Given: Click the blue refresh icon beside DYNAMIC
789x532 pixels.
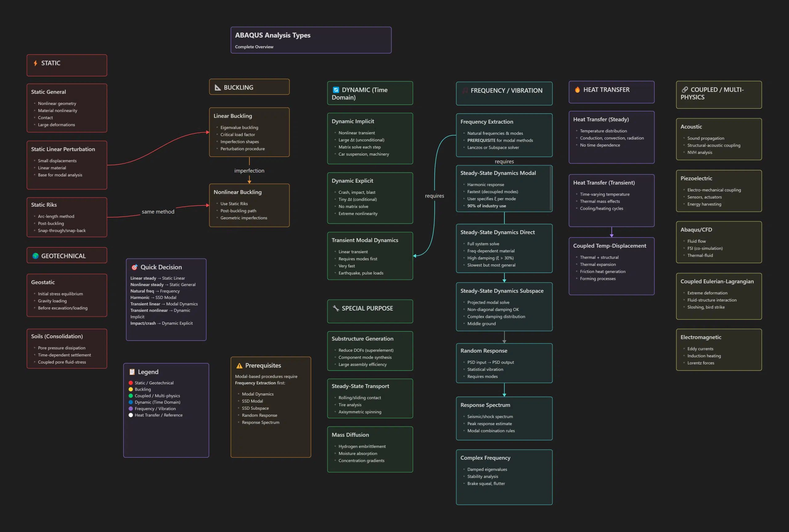Looking at the screenshot, I should [336, 90].
